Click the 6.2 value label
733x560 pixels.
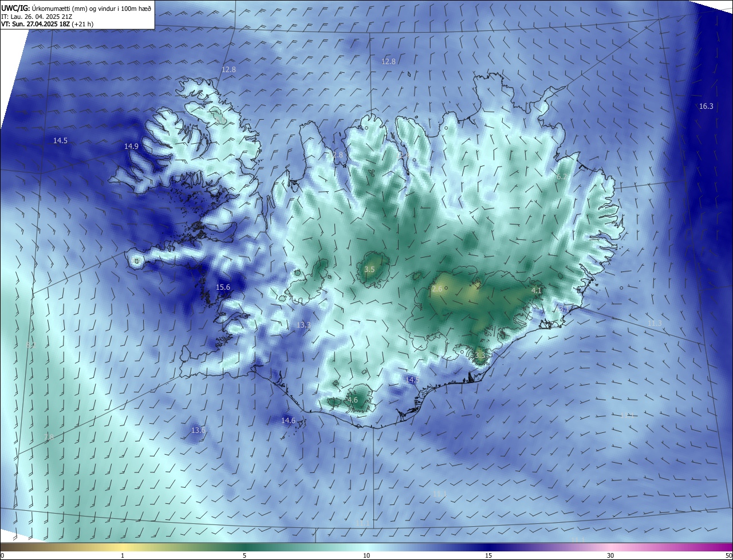tap(562, 177)
